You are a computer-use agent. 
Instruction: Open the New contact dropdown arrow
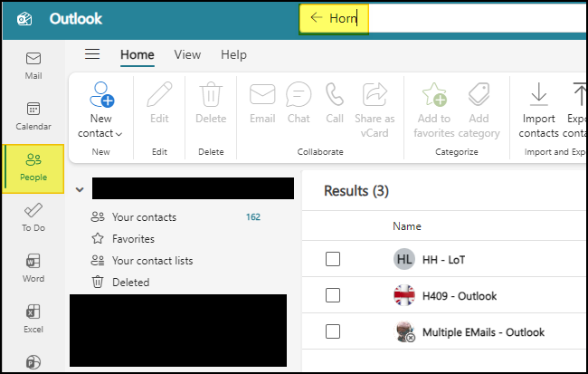[119, 134]
